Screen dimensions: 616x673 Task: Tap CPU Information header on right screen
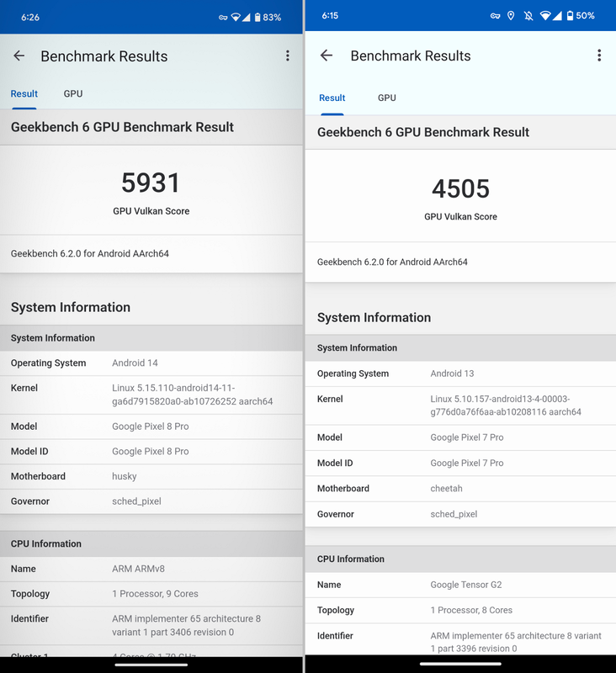(x=351, y=559)
